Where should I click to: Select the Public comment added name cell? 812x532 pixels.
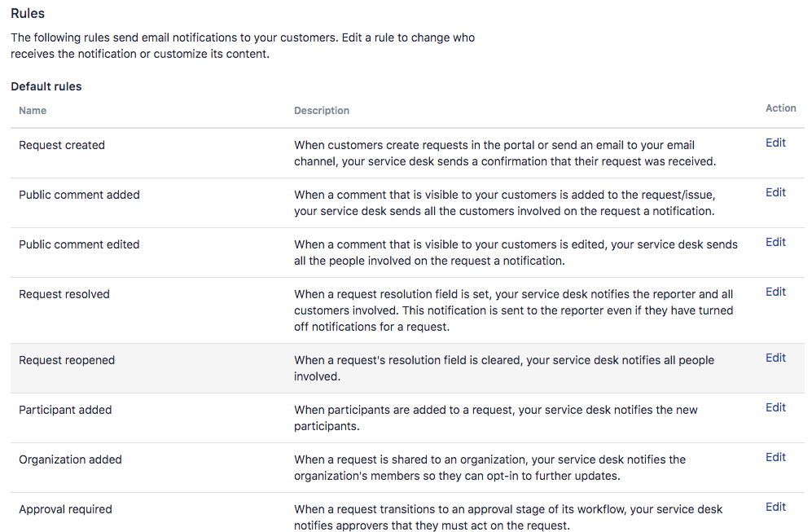[79, 195]
